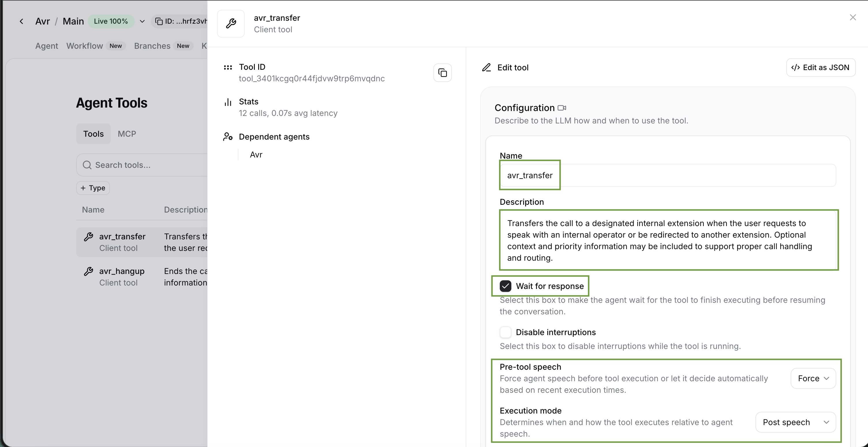Open the Workflow tab

point(85,46)
